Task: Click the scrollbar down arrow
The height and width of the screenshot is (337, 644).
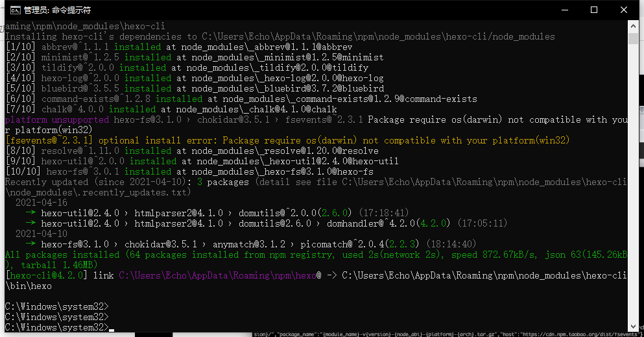Action: 633,327
